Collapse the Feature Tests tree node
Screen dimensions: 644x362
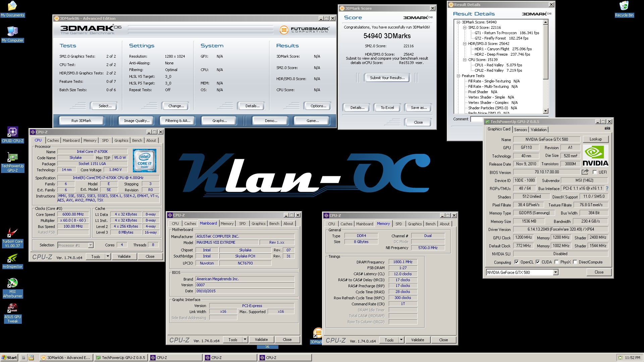(458, 76)
